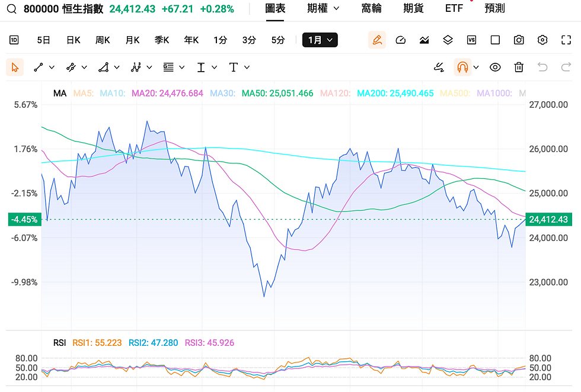
Task: Click the 800000 恒生指數 stock name
Action: [x=63, y=8]
